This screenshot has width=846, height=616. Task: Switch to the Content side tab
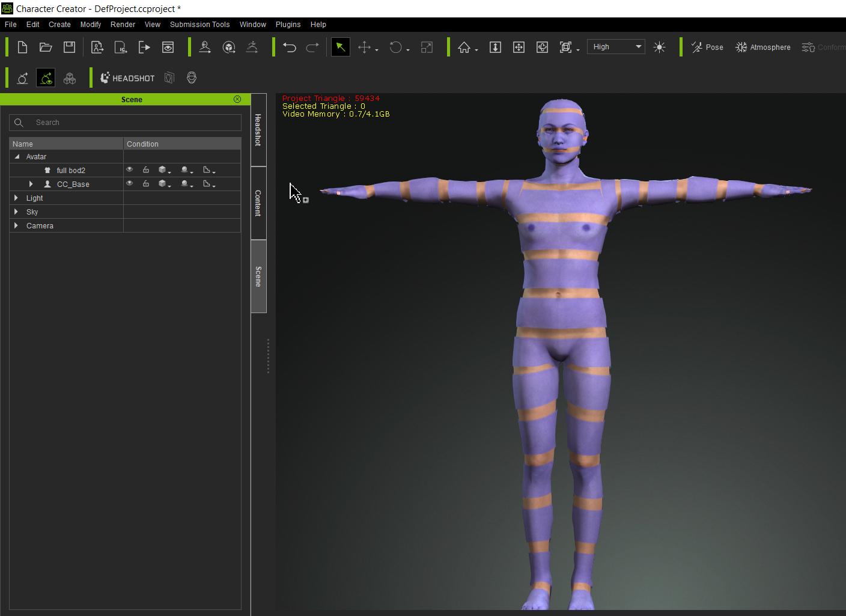(258, 203)
